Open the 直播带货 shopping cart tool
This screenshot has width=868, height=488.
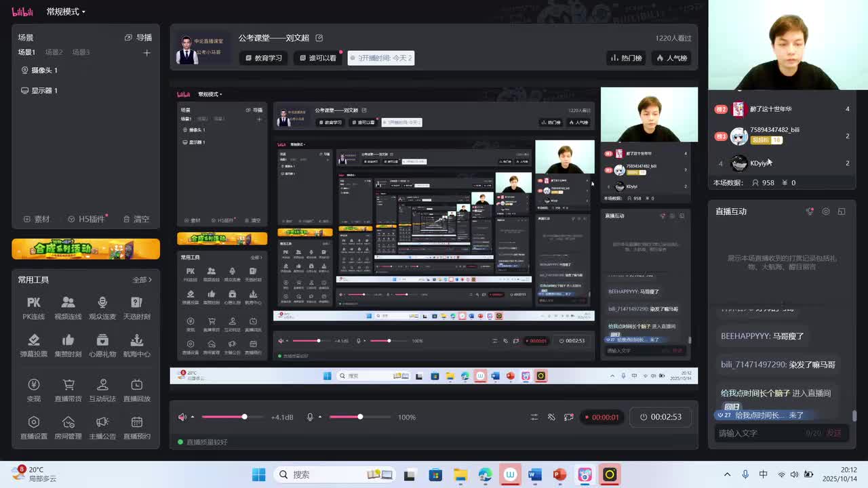[68, 390]
